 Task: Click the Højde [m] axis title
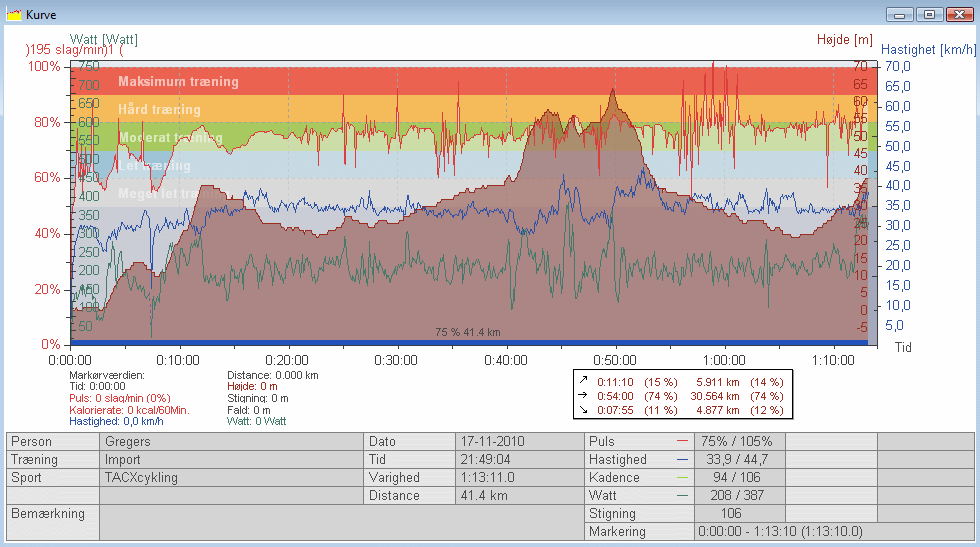[844, 39]
